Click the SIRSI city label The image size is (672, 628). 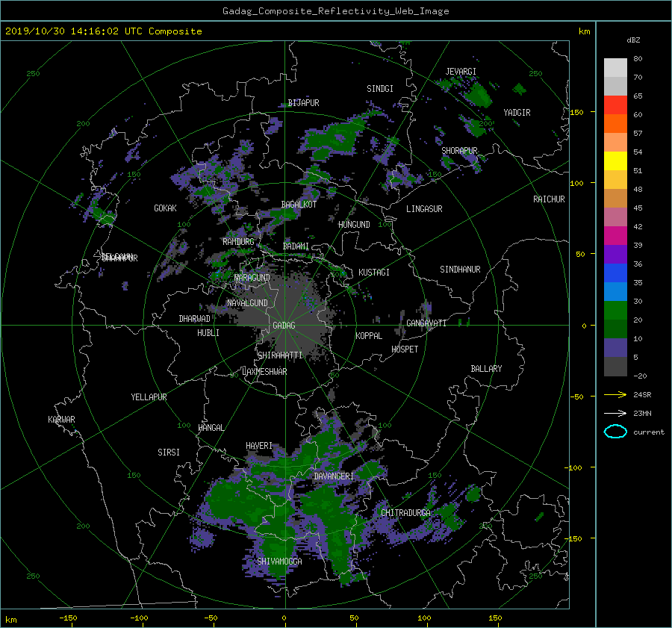pyautogui.click(x=169, y=453)
